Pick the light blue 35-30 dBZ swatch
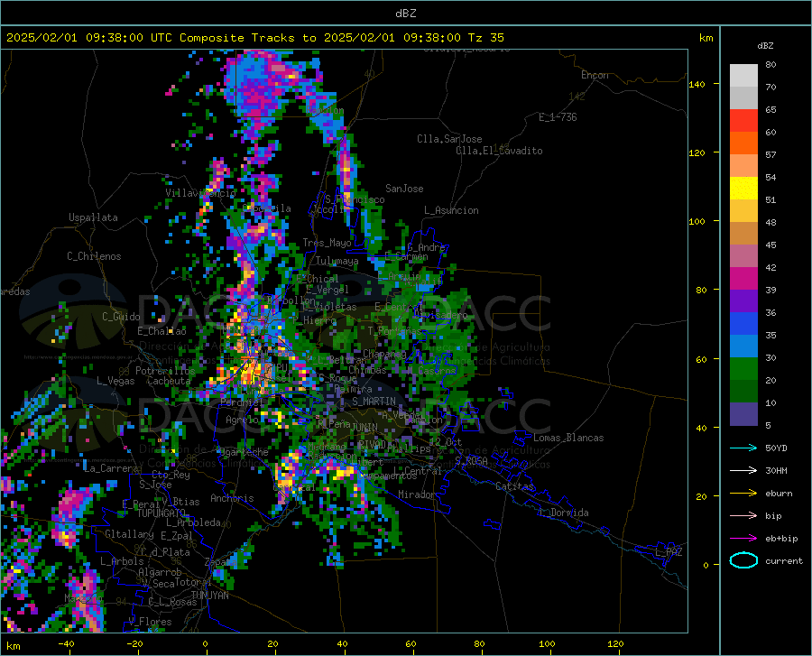Screen dimensions: 812x656 pyautogui.click(x=743, y=346)
